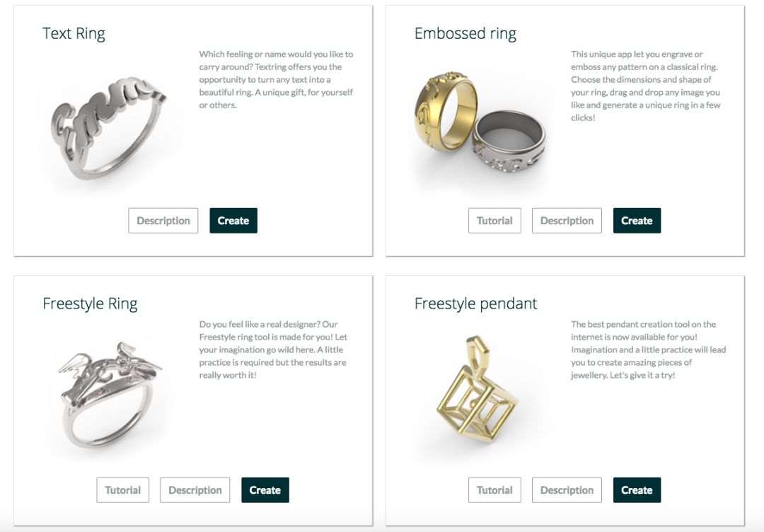Click the winged Freestyle Ring image
This screenshot has width=764, height=532.
[x=110, y=395]
